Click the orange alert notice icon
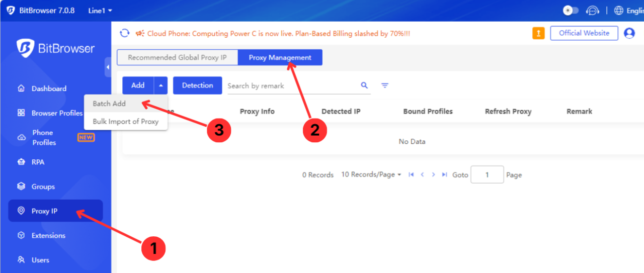This screenshot has height=273, width=644. pos(538,33)
